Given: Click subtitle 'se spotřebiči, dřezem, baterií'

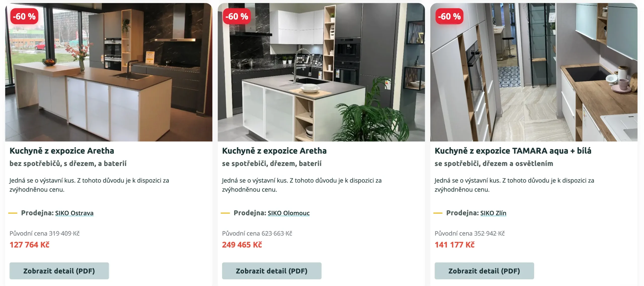Looking at the screenshot, I should (272, 164).
